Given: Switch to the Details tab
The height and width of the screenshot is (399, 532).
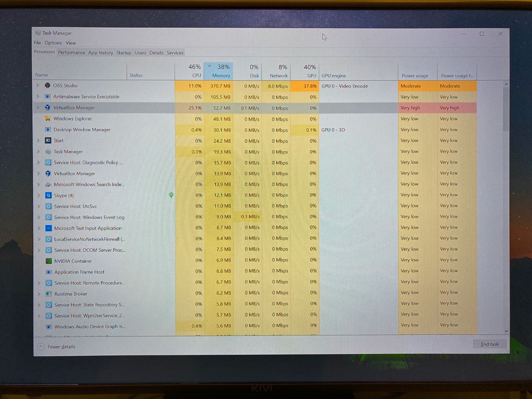Looking at the screenshot, I should pyautogui.click(x=156, y=53).
